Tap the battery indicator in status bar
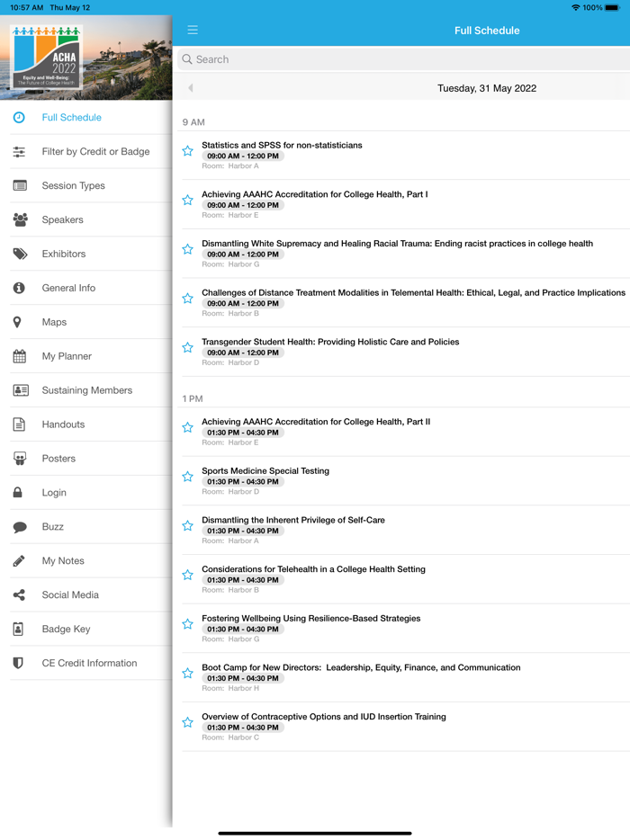Screen dimensions: 630x840 (612, 7)
